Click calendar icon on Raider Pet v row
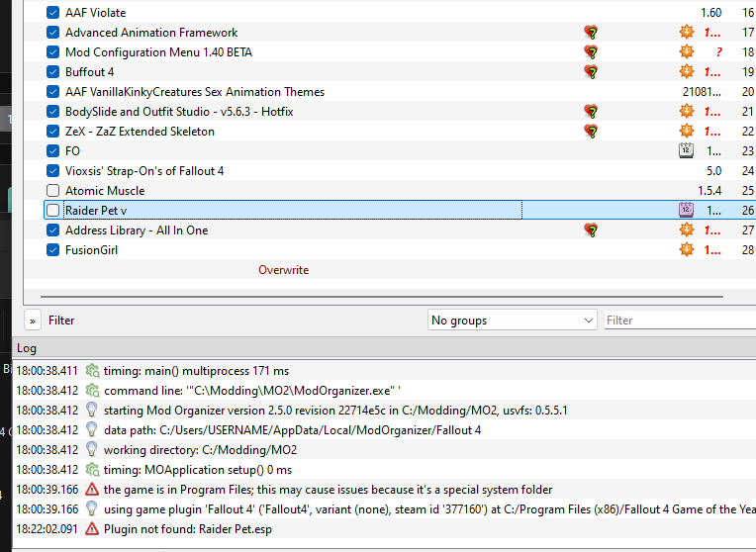This screenshot has width=756, height=552. 686,210
